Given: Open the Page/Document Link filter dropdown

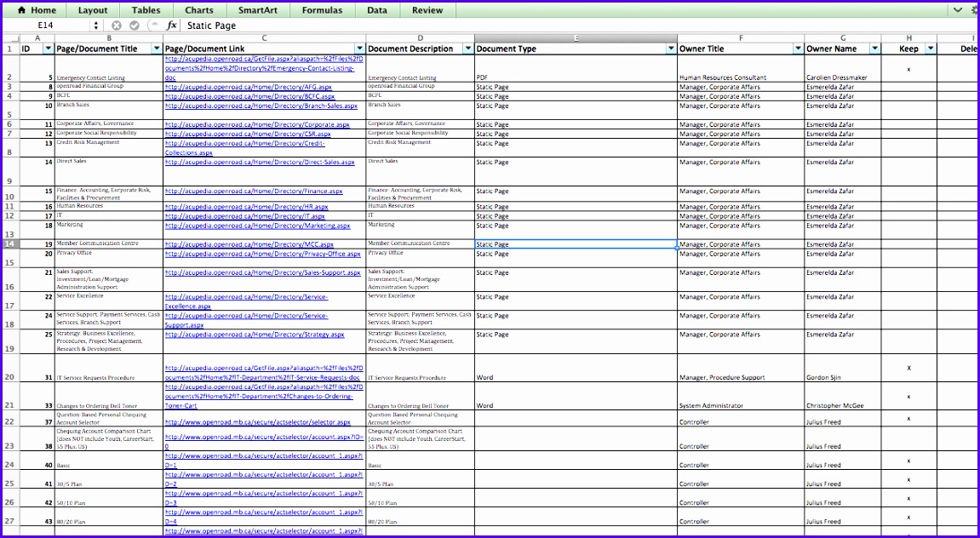Looking at the screenshot, I should [x=358, y=49].
